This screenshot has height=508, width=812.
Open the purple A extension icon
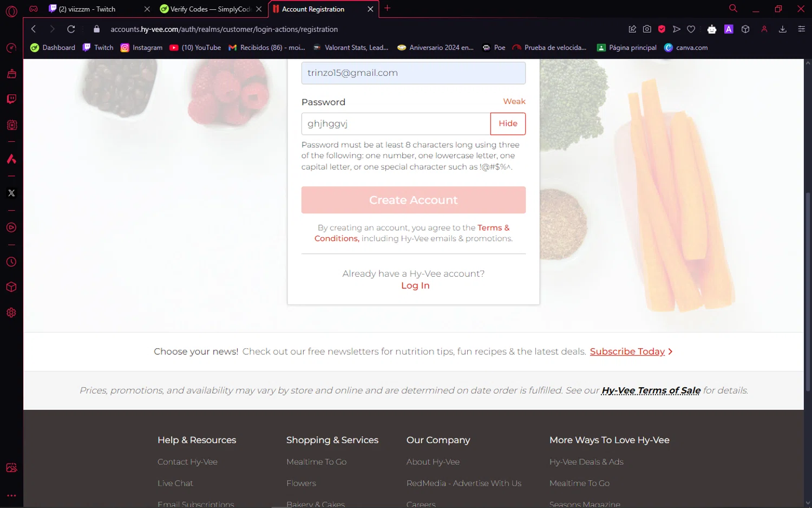[x=729, y=29]
